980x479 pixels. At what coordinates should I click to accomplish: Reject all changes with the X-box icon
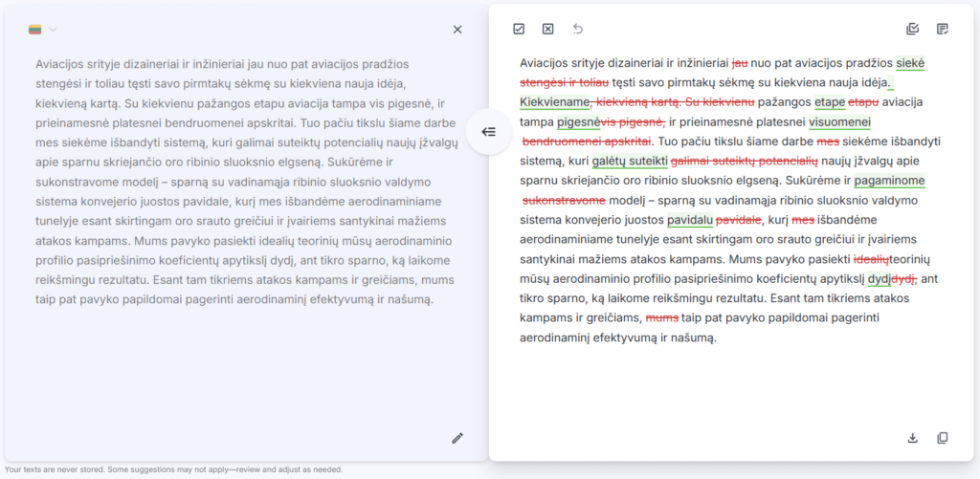(547, 29)
